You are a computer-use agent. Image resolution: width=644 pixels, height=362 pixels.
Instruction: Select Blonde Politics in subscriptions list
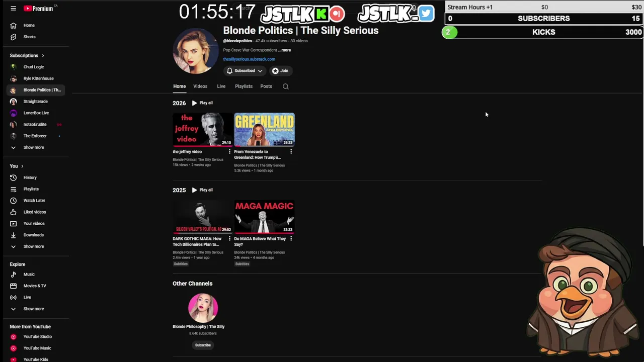coord(35,90)
